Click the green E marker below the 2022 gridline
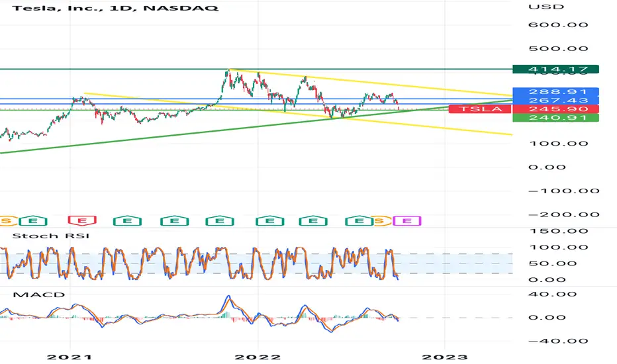Screen dimensions: 617x364 coord(269,221)
